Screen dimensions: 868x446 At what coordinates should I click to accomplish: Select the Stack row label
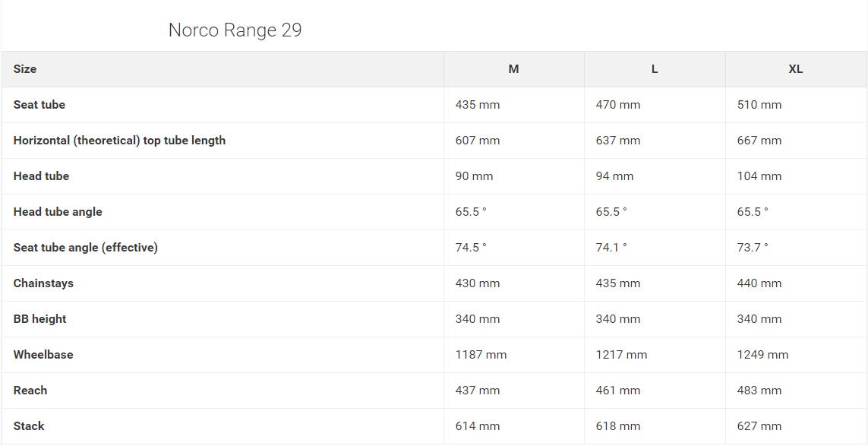(x=29, y=426)
